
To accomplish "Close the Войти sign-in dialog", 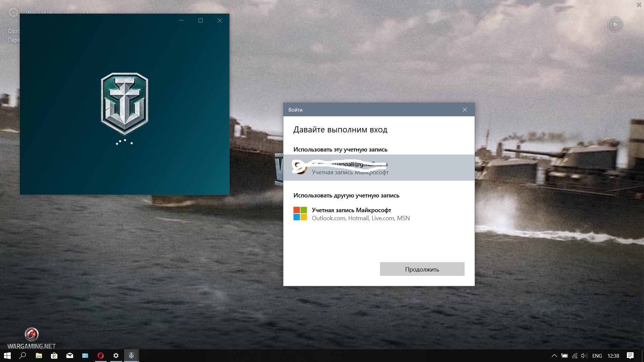I will (x=465, y=110).
